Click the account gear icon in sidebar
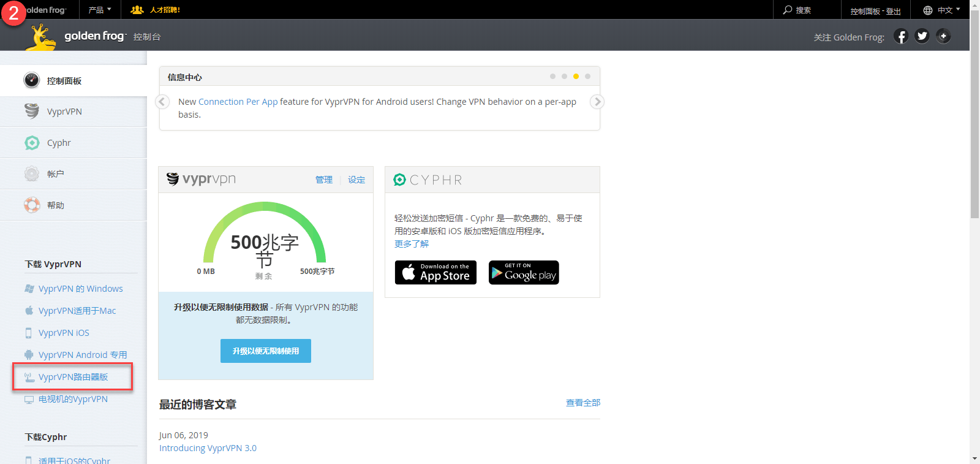The image size is (980, 464). click(x=32, y=173)
